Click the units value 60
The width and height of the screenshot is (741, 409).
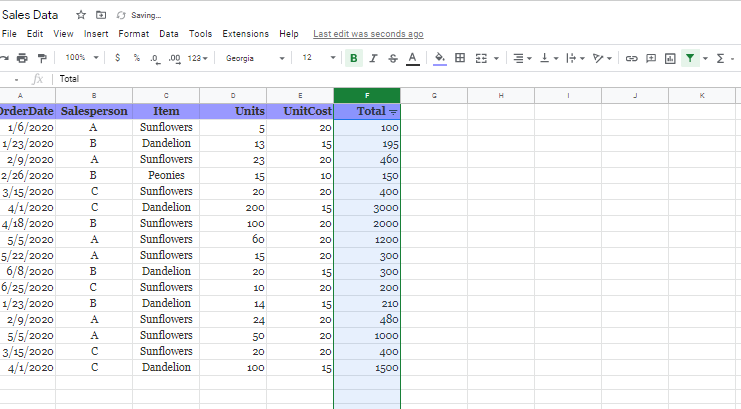233,239
